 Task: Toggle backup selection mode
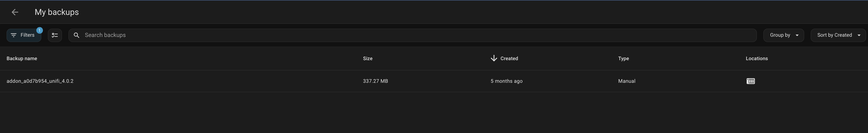[x=55, y=35]
